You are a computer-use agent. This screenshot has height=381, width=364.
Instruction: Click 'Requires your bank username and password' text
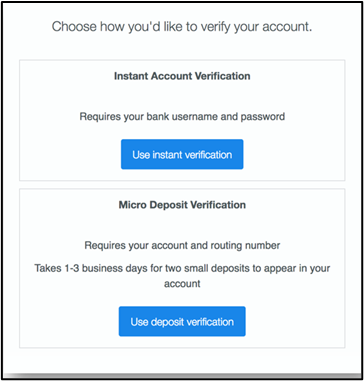point(182,117)
